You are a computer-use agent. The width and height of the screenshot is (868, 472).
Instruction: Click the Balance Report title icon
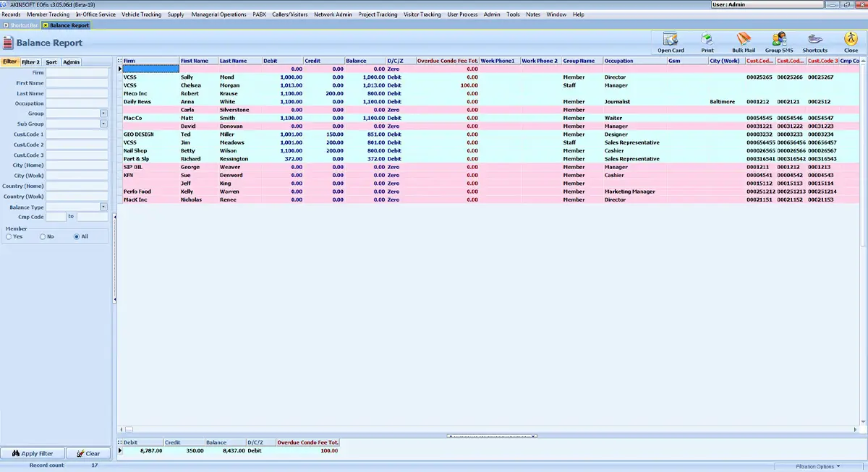(8, 43)
